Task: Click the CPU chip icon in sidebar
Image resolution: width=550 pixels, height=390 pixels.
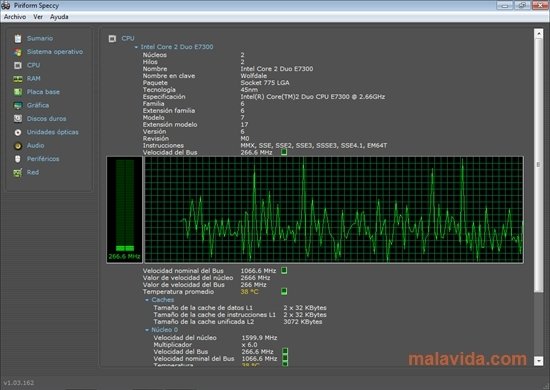Action: [18, 65]
